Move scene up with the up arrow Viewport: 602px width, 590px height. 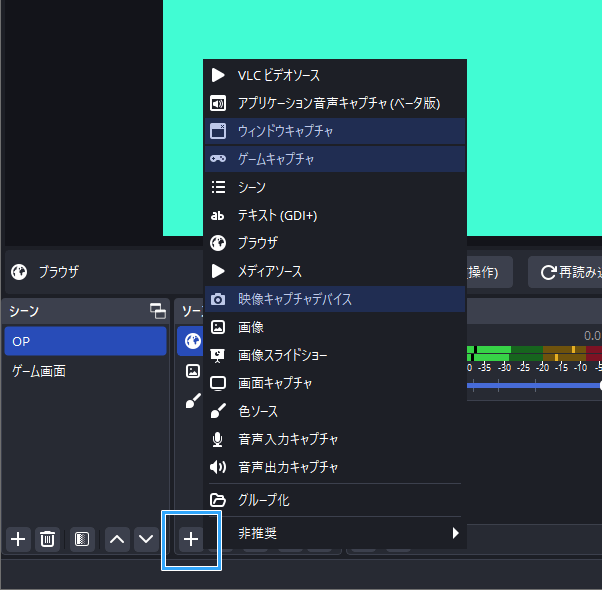(x=117, y=539)
